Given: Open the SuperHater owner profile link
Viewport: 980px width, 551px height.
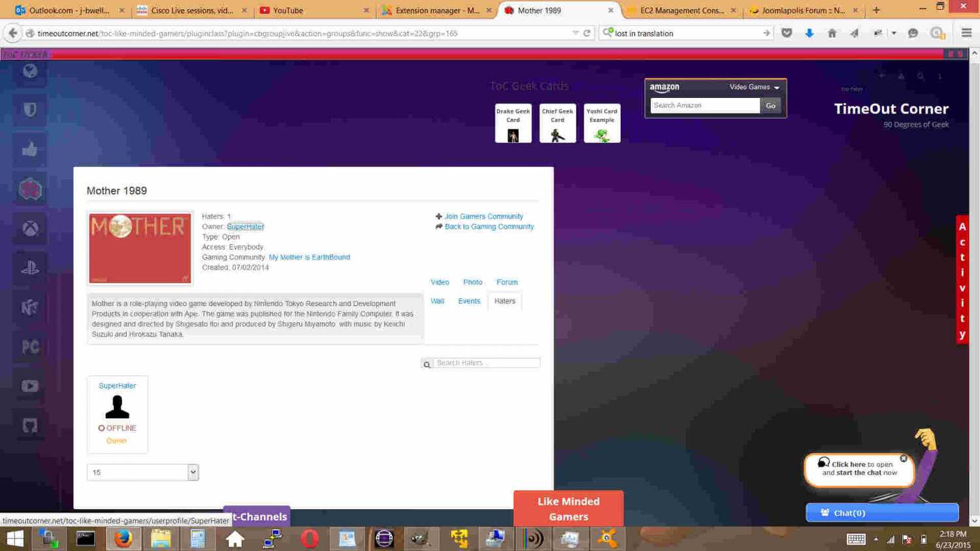Looking at the screenshot, I should [x=245, y=227].
